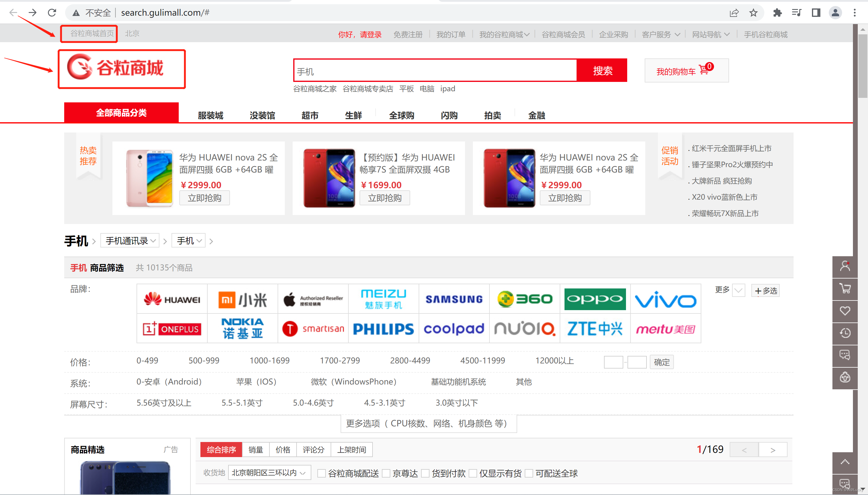Expand the 更多 brands chevron
868x495 pixels.
(738, 290)
